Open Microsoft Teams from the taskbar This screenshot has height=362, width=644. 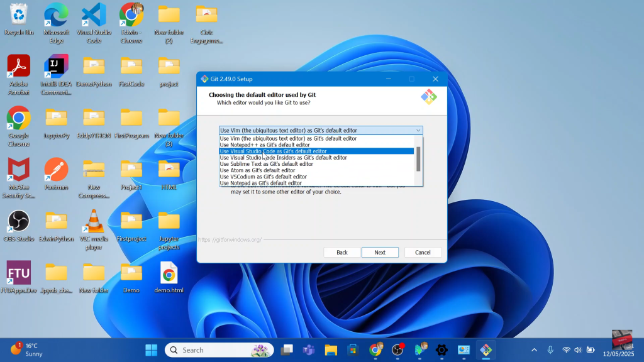click(308, 349)
